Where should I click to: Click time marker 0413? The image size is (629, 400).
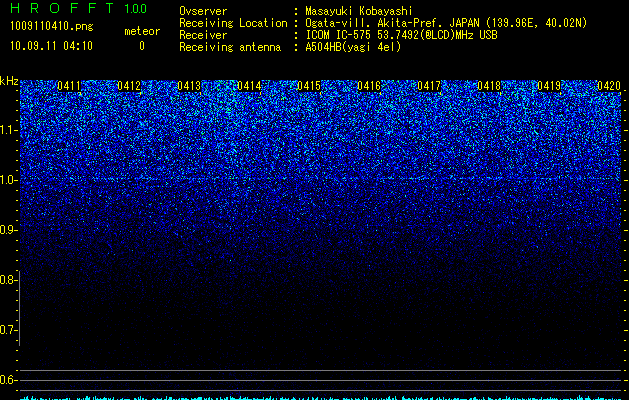pyautogui.click(x=189, y=86)
